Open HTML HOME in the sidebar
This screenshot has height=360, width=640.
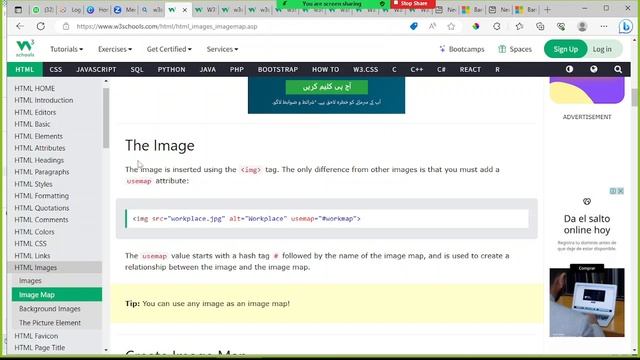tap(35, 88)
